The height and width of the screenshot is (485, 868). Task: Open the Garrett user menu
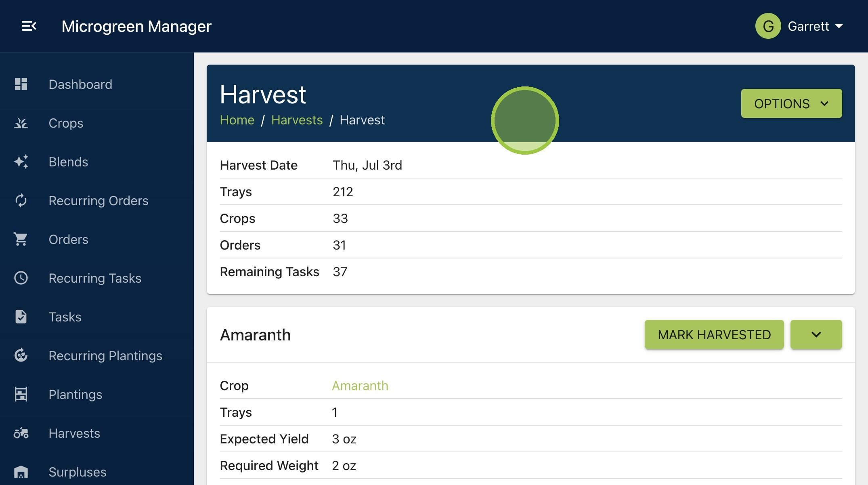[x=799, y=26]
